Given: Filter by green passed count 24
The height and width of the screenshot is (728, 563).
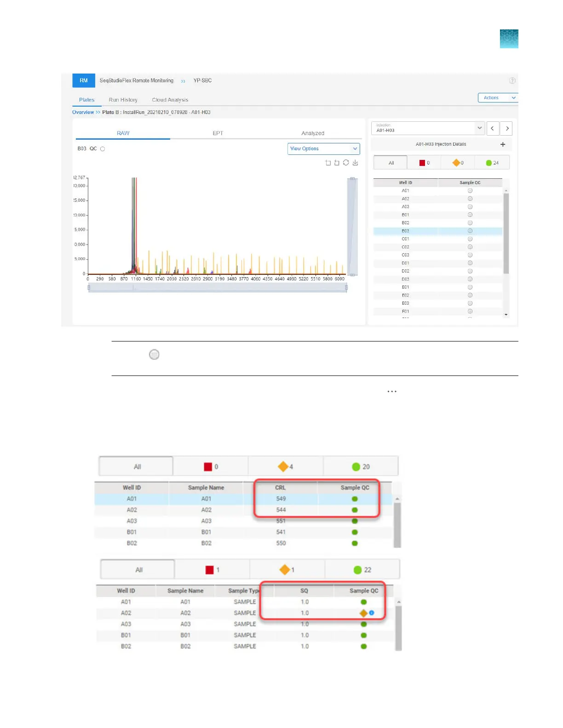Looking at the screenshot, I should 492,163.
